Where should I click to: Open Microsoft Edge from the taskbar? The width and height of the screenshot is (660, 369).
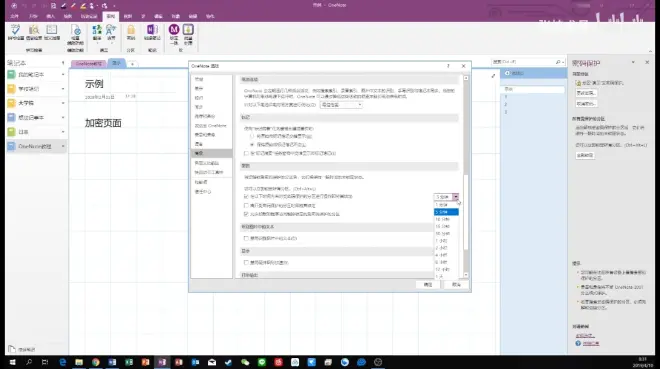pos(63,362)
